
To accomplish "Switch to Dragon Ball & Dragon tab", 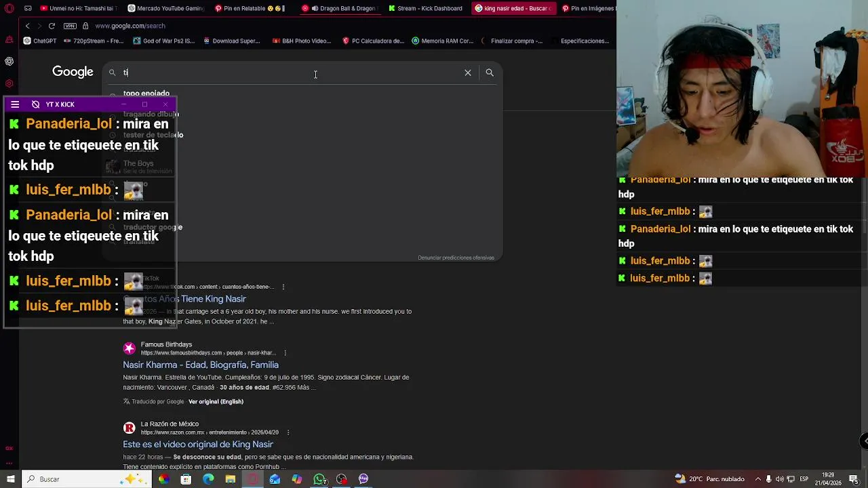I will (339, 8).
